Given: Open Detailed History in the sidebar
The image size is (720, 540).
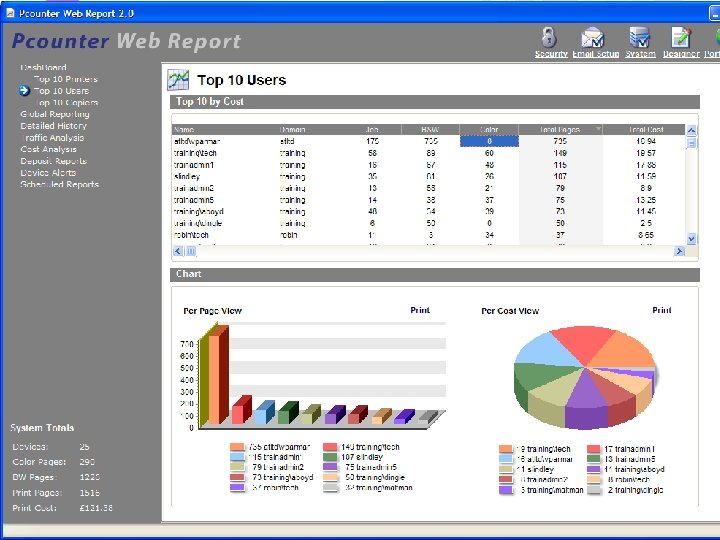Looking at the screenshot, I should 53,126.
